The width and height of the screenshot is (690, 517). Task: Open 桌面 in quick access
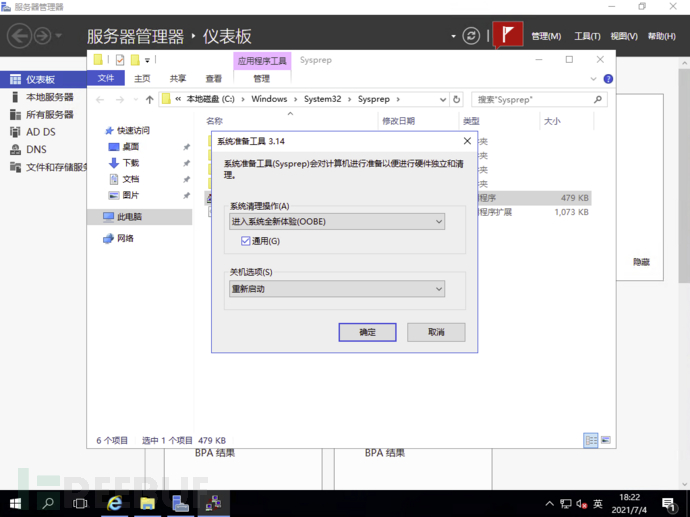point(130,147)
